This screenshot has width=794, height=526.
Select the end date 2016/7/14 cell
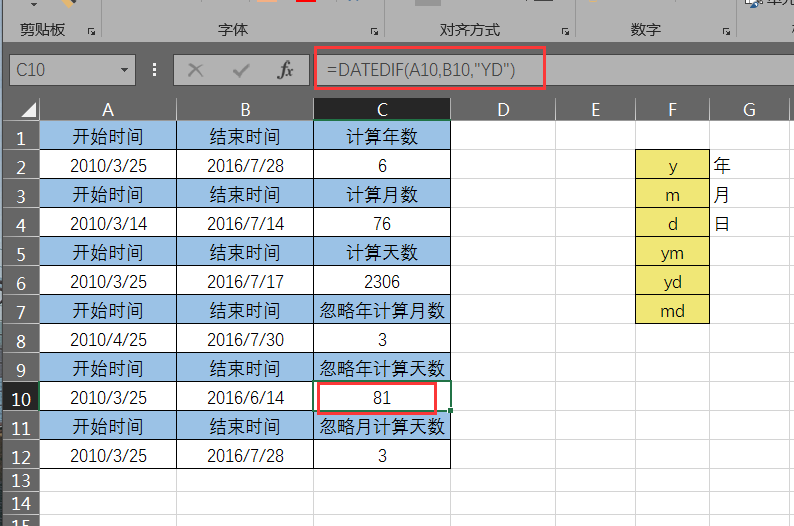click(245, 223)
